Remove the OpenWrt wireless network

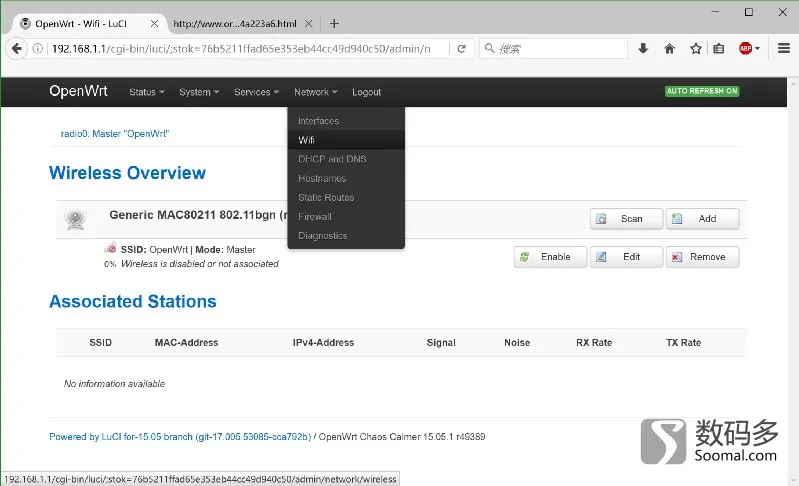(x=702, y=257)
